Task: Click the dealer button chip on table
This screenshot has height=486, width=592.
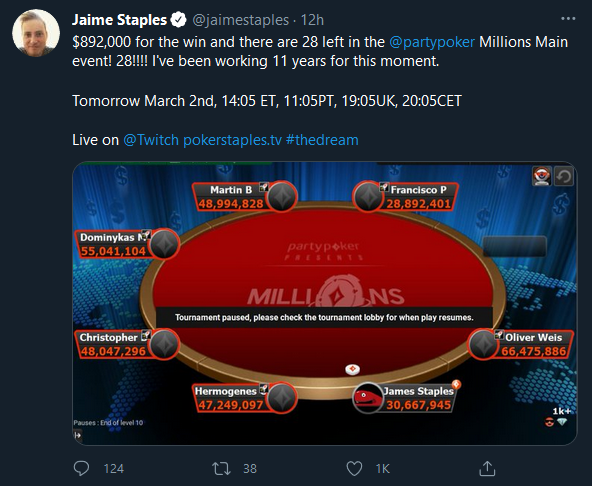Action: tap(352, 369)
